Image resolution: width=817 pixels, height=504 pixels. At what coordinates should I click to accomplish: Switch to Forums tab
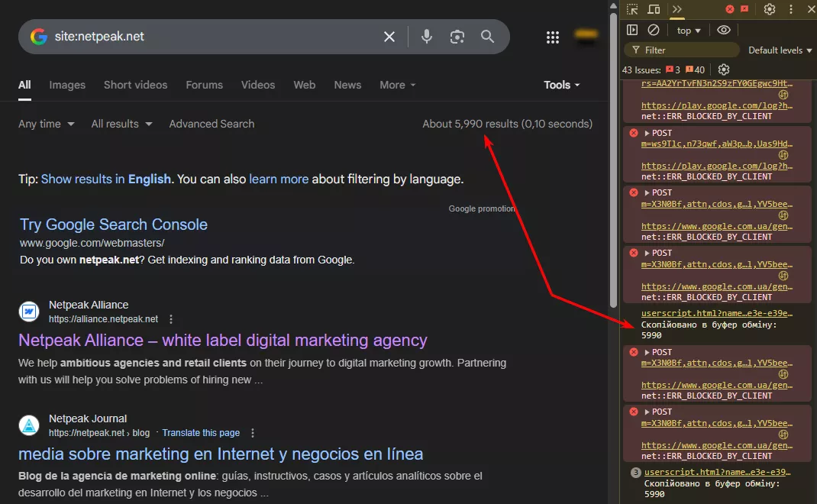coord(205,85)
